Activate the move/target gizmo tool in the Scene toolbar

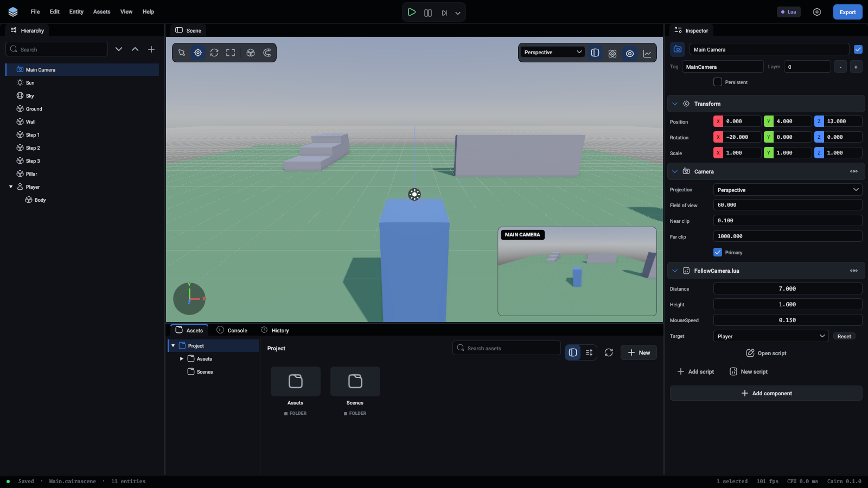coord(198,53)
